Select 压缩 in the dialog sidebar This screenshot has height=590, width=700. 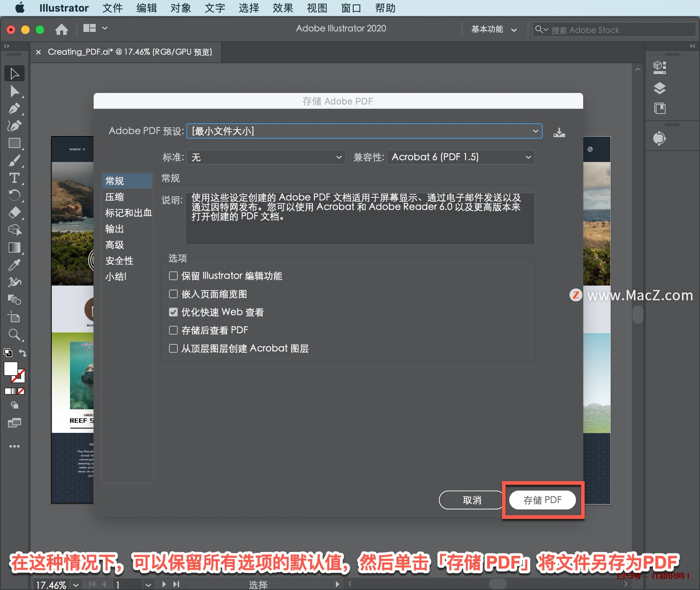tap(127, 197)
